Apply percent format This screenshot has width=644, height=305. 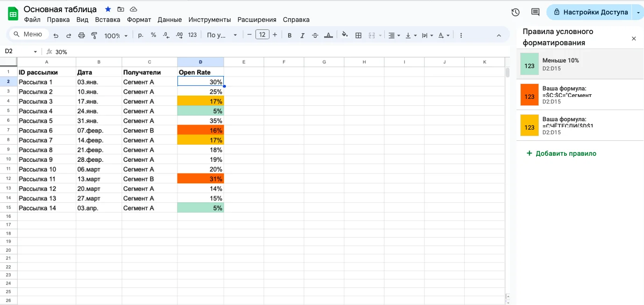pos(153,35)
